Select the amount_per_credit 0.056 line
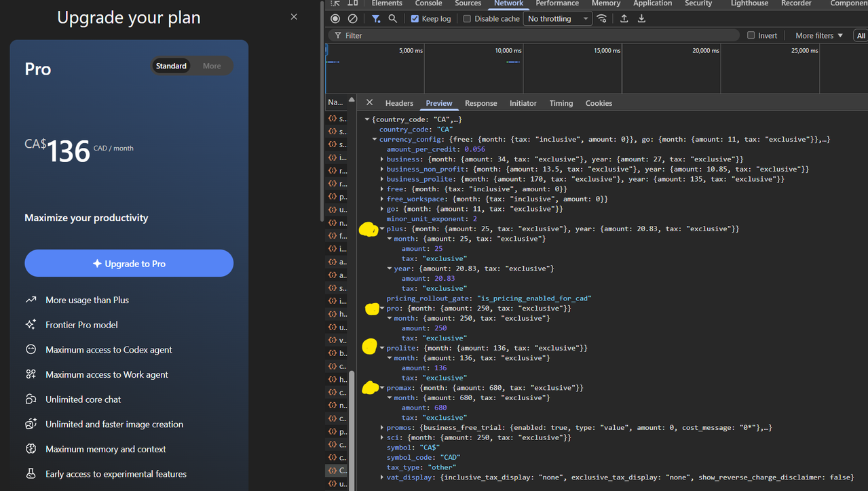 coord(436,149)
